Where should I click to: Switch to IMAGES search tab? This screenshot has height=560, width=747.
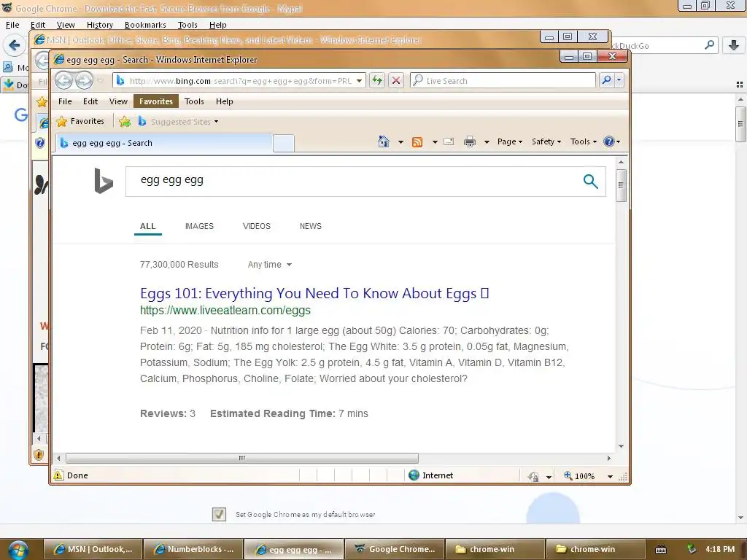click(199, 226)
